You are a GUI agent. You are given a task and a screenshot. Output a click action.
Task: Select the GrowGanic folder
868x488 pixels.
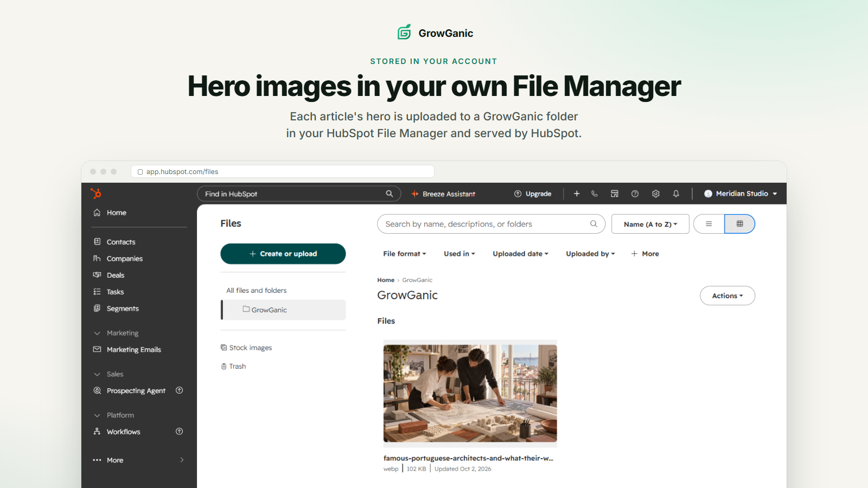283,310
